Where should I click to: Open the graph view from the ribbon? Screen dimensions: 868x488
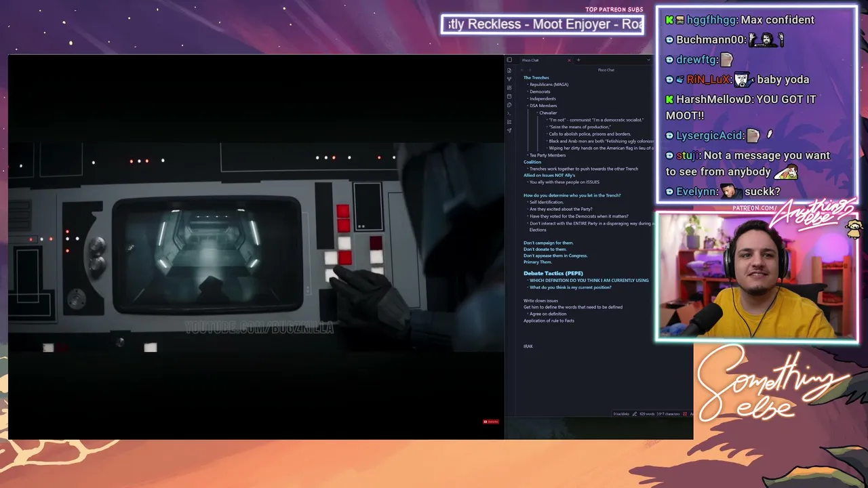[509, 79]
